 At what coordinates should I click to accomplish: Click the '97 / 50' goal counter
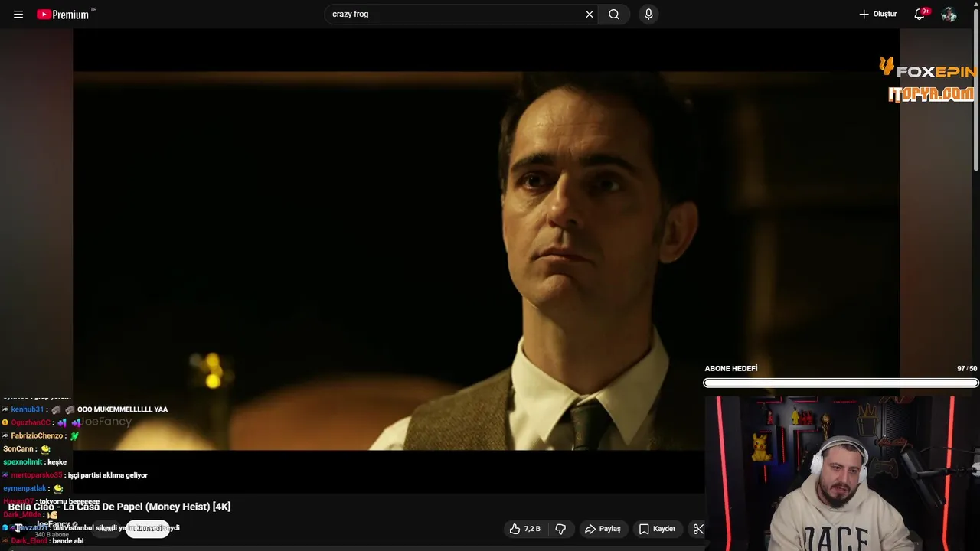coord(967,369)
